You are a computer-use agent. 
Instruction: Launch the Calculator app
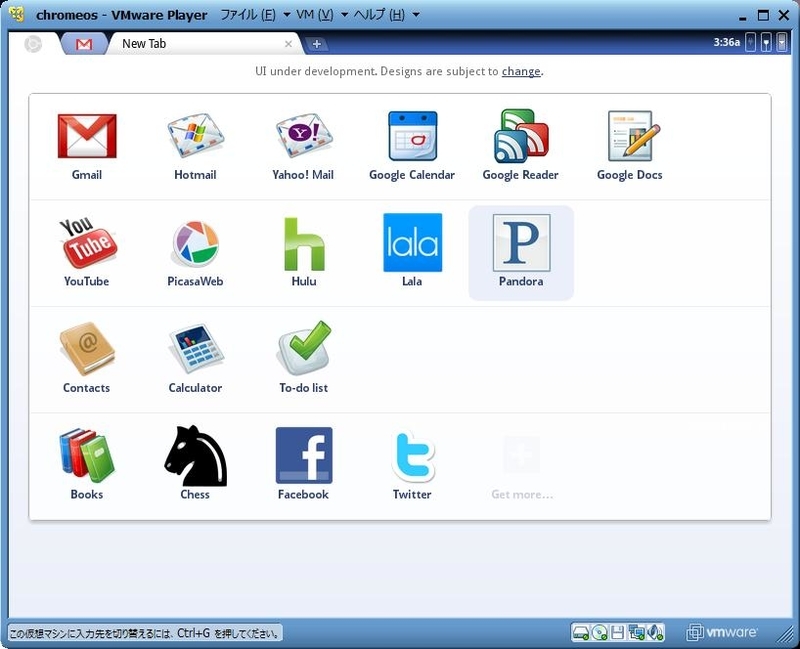195,359
